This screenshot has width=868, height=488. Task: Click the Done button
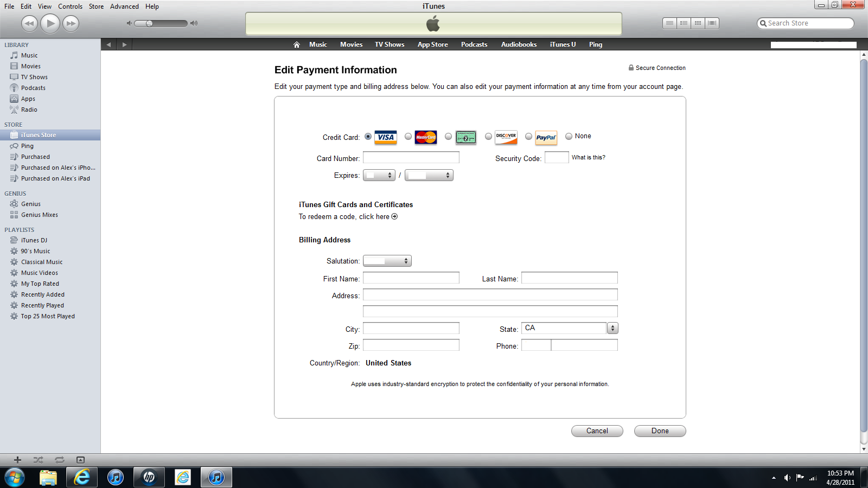(x=660, y=431)
